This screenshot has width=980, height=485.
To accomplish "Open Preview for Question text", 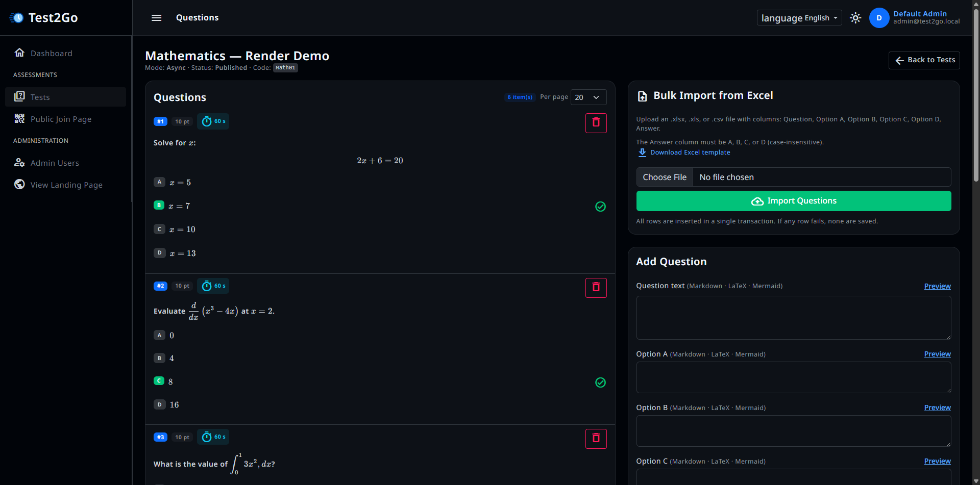I will [937, 286].
